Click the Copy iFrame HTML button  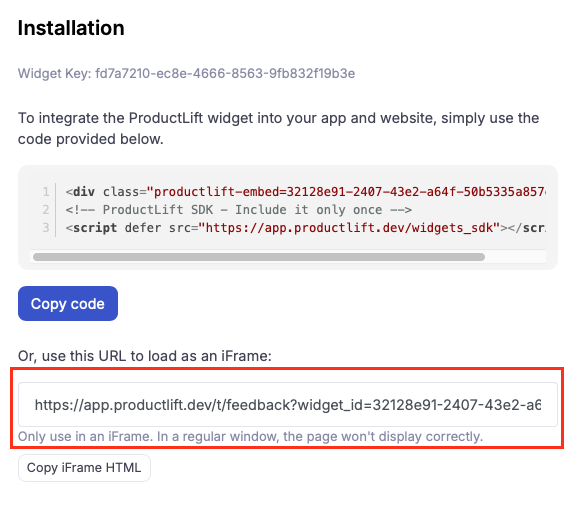(84, 468)
